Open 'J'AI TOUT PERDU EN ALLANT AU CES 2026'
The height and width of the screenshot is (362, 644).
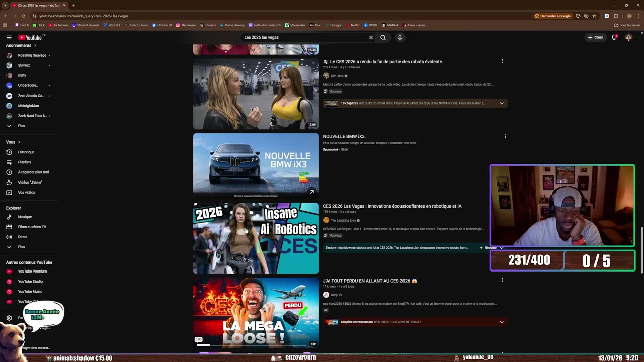click(x=370, y=281)
